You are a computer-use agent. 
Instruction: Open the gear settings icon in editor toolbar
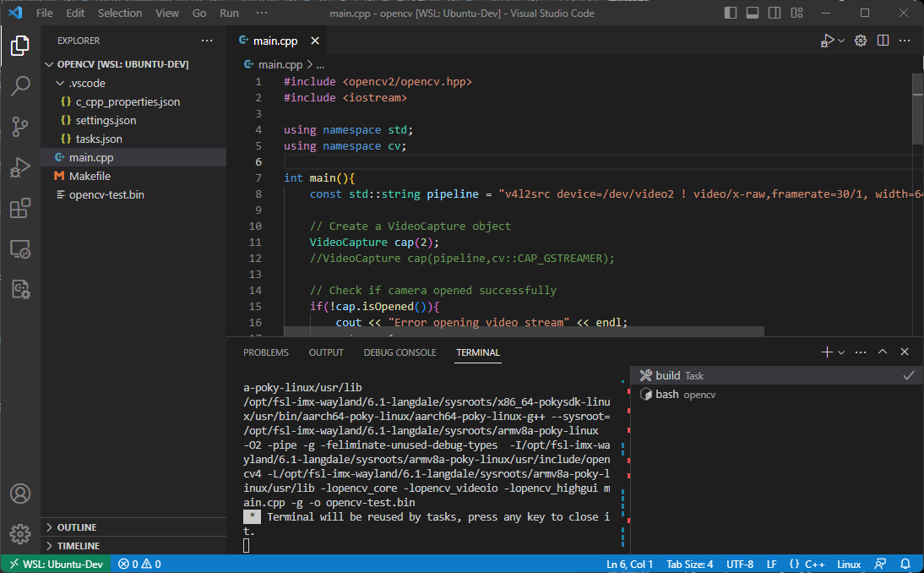(861, 41)
